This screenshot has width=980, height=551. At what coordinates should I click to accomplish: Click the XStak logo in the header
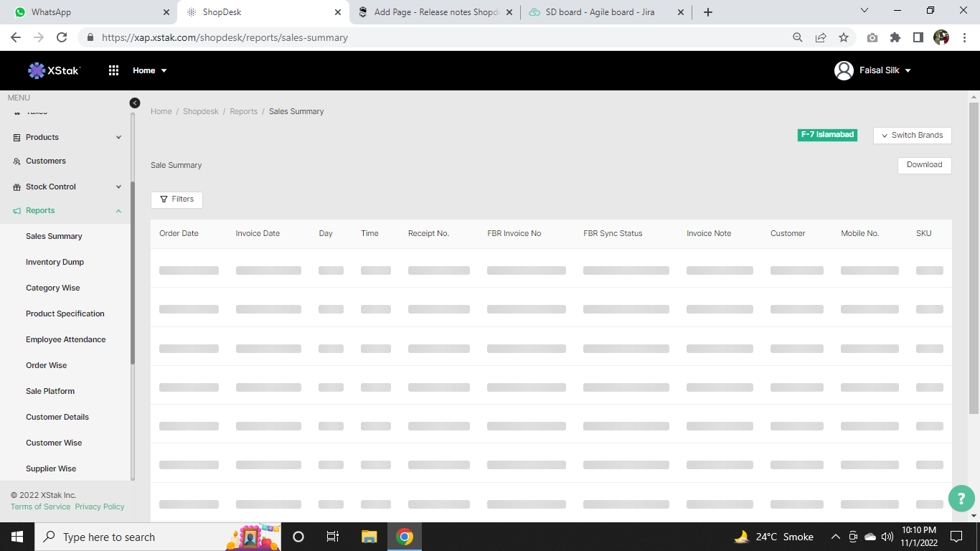55,70
